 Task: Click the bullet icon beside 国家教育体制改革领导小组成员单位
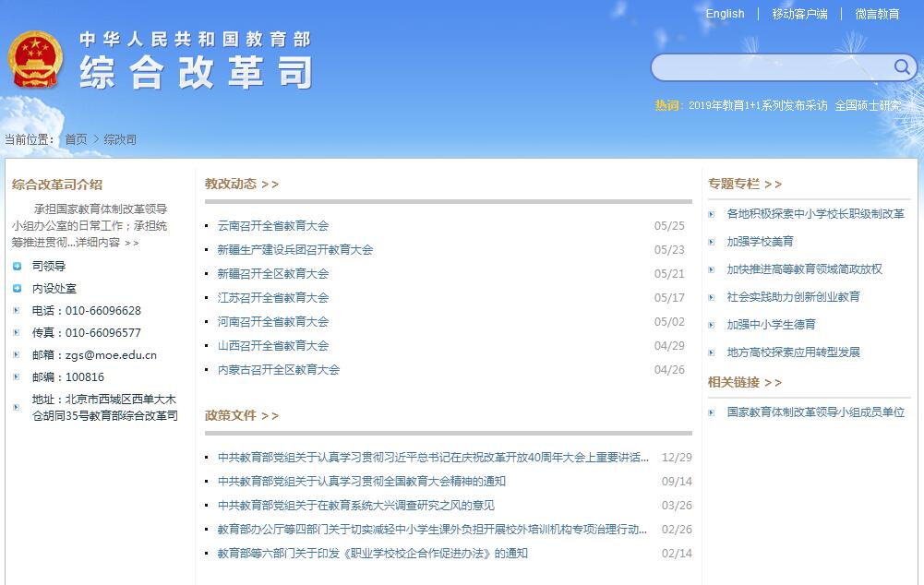pyautogui.click(x=711, y=412)
